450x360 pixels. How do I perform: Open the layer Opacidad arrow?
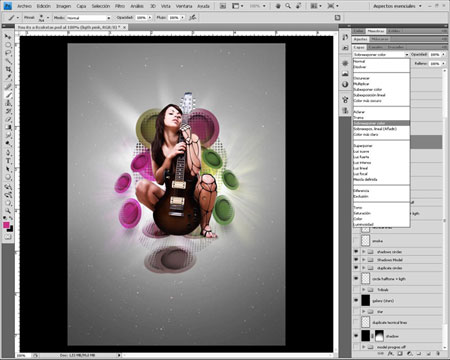[443, 54]
